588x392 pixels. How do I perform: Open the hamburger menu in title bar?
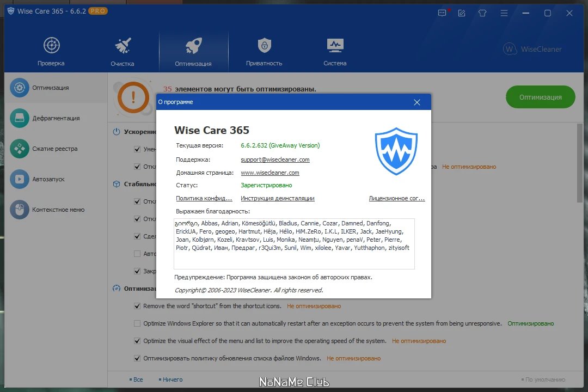click(x=504, y=13)
